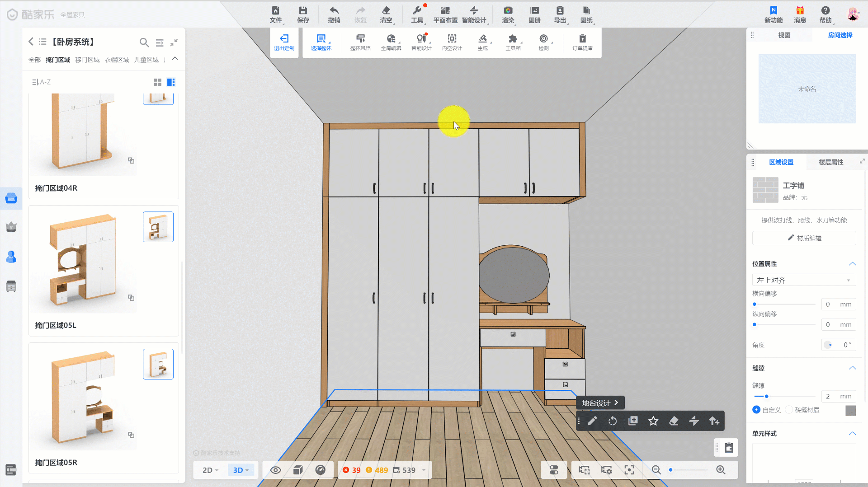The image size is (868, 487).
Task: Open the 左上对齐 alignment dropdown
Action: [x=803, y=280]
